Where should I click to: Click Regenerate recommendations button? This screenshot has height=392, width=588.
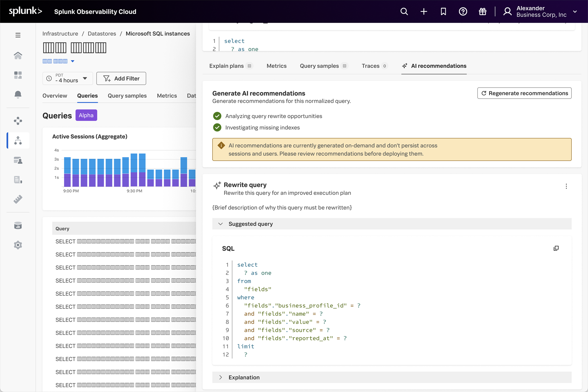click(x=524, y=93)
